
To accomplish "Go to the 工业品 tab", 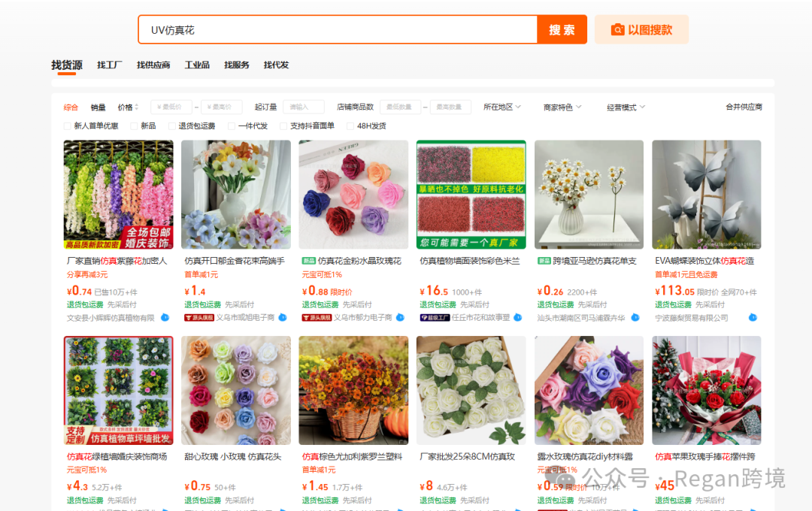I will [197, 65].
